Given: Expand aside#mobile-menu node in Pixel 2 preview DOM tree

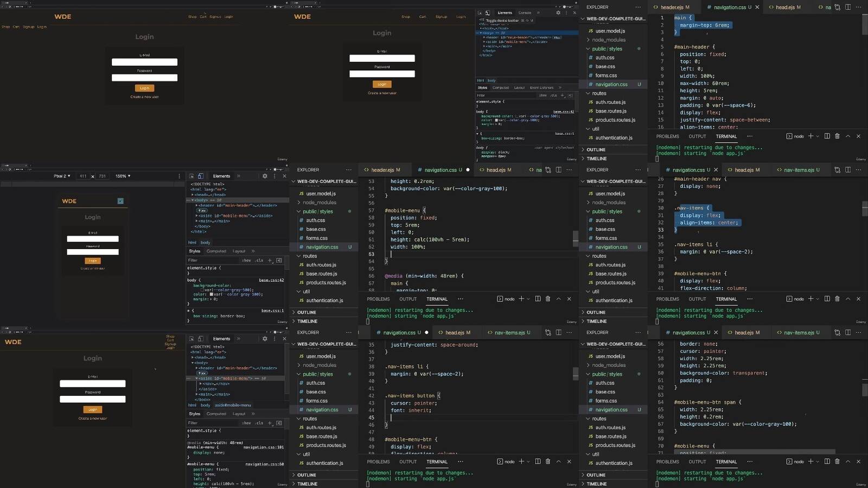Looking at the screenshot, I should click(x=196, y=216).
